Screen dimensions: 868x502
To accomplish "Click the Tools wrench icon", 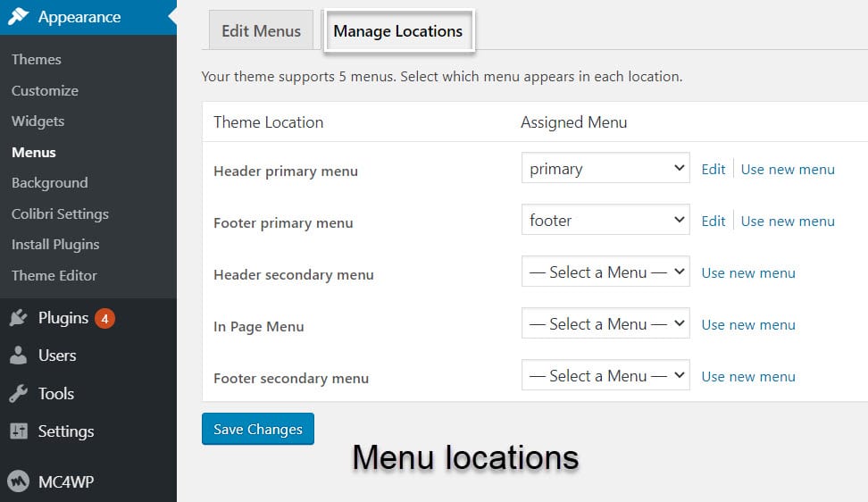I will pyautogui.click(x=18, y=394).
